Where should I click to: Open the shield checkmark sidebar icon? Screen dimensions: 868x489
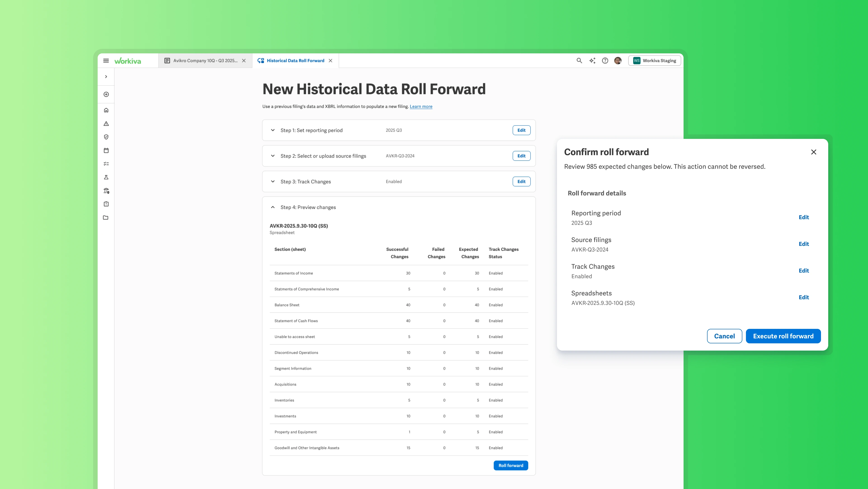(106, 137)
